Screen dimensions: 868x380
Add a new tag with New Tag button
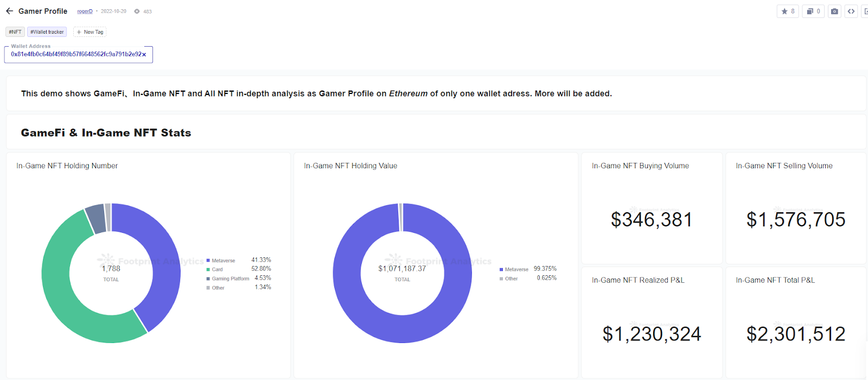90,31
